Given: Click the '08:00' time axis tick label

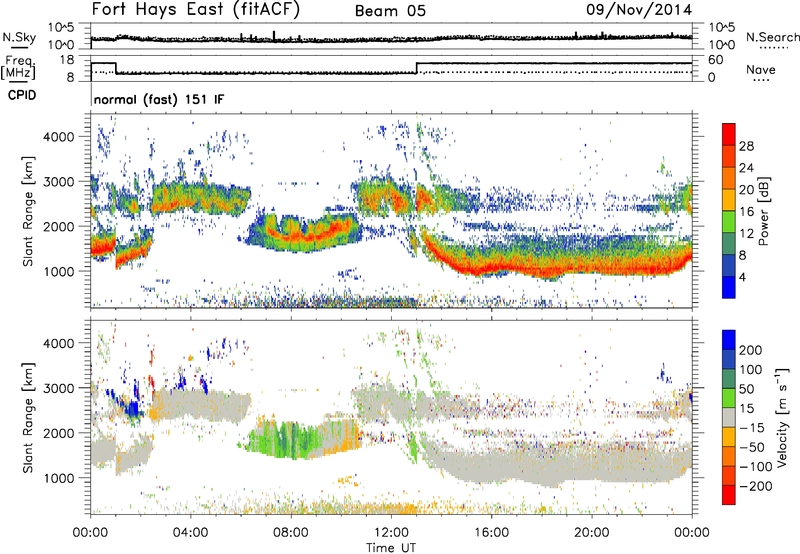Looking at the screenshot, I should click(x=290, y=533).
